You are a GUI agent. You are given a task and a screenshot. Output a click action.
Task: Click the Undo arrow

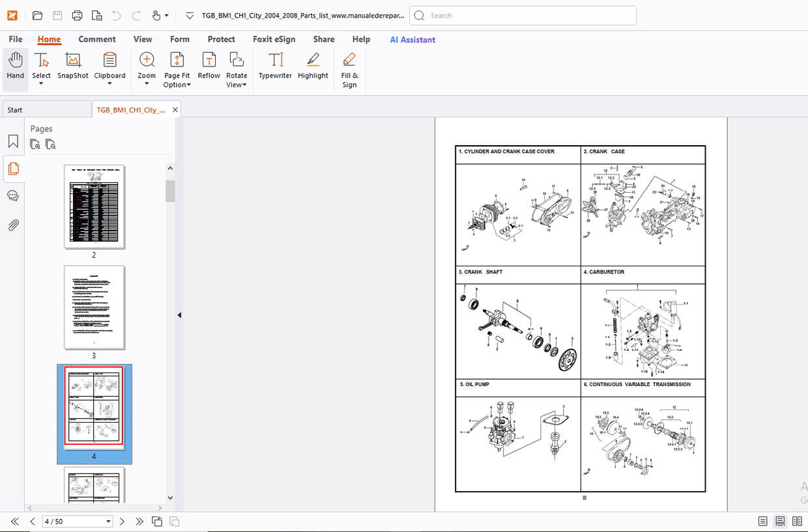click(117, 16)
